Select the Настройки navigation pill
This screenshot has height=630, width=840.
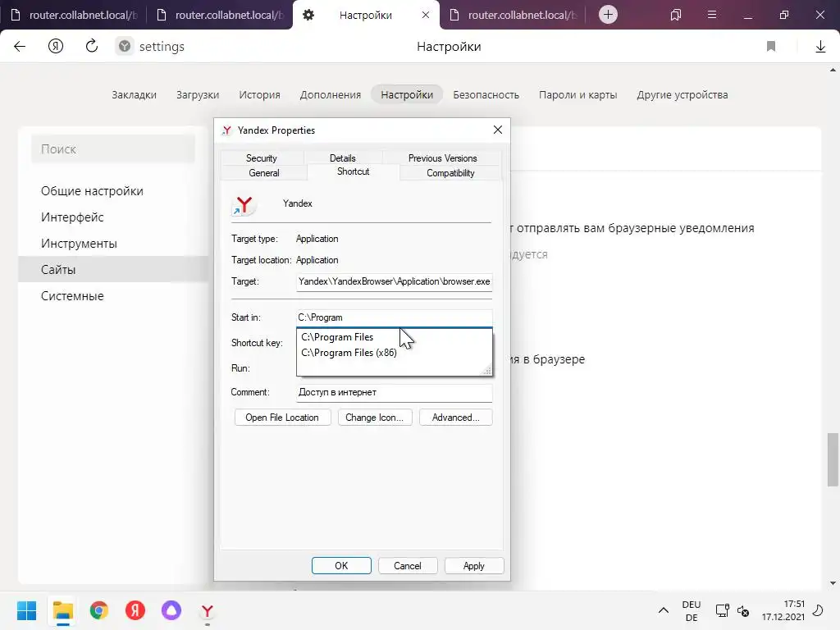(407, 95)
